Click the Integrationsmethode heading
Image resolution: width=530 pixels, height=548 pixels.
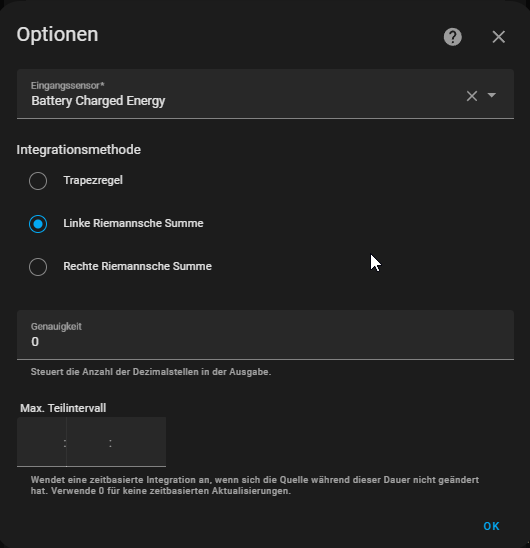[79, 150]
